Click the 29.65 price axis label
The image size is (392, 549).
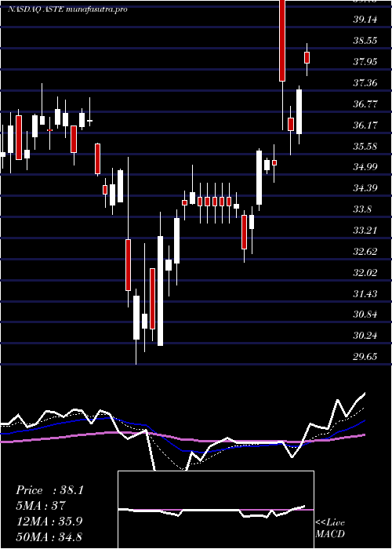click(365, 357)
